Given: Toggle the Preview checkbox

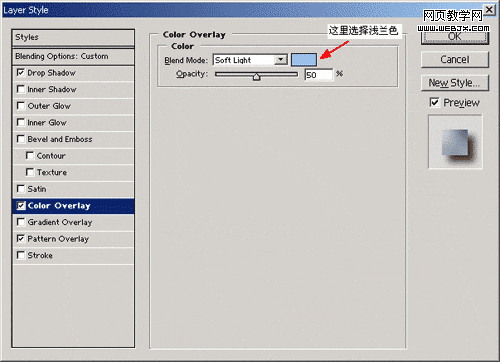Looking at the screenshot, I should tap(434, 102).
